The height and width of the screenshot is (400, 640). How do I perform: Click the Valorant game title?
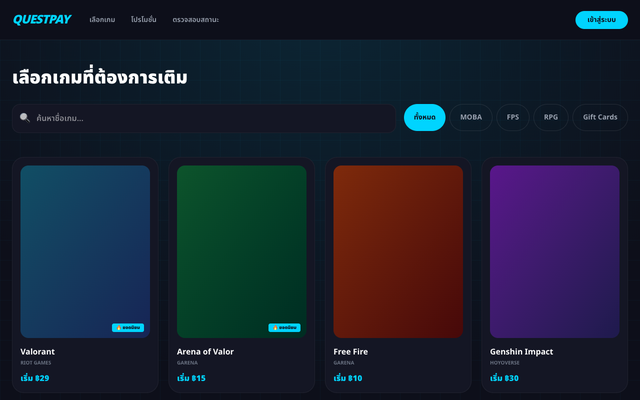[38, 351]
